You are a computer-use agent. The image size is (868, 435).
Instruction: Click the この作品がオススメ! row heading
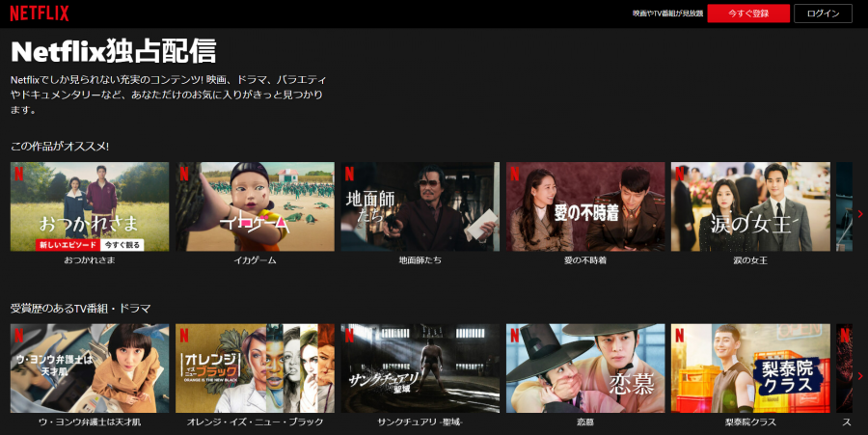pyautogui.click(x=60, y=147)
